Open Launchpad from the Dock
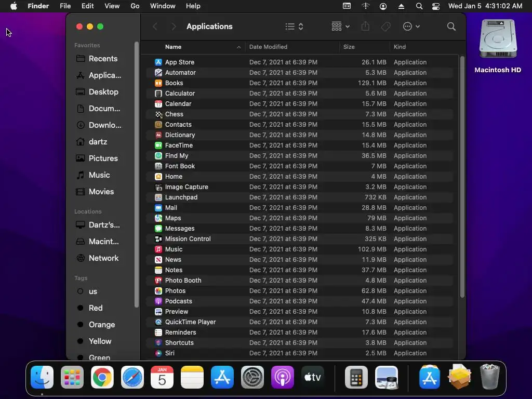This screenshot has height=399, width=532. (x=72, y=377)
